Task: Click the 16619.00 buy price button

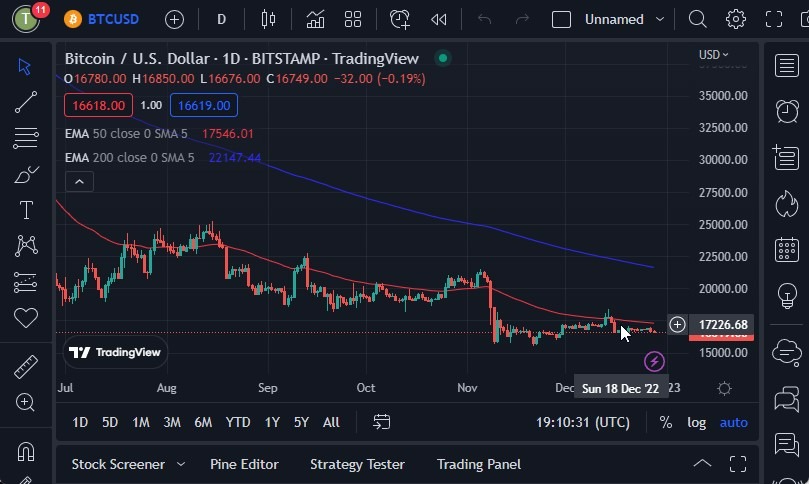Action: click(x=204, y=105)
